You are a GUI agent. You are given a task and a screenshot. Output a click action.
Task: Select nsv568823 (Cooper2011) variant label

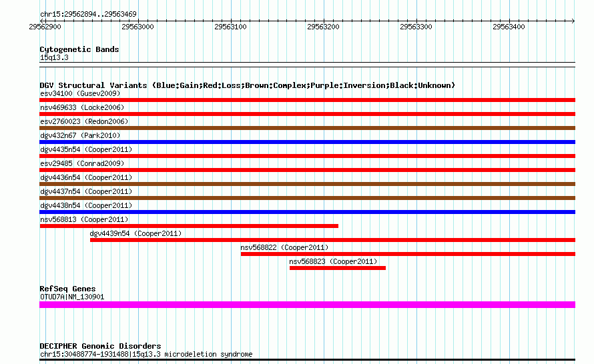(x=333, y=261)
